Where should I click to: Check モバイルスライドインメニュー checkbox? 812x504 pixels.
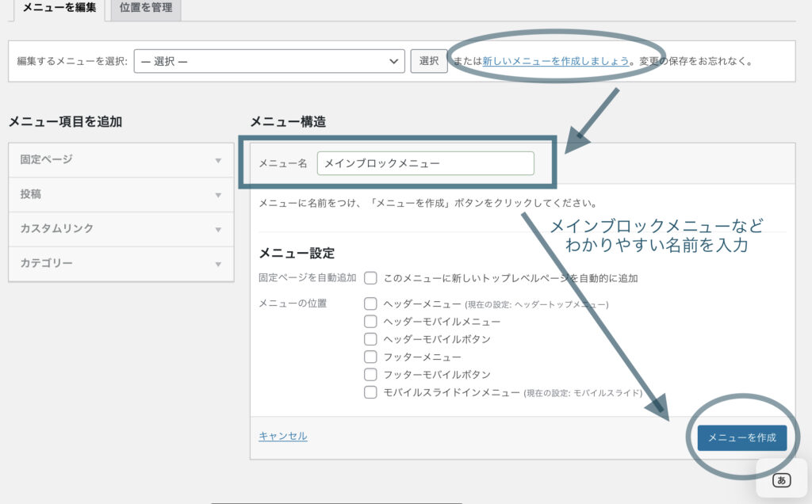point(370,392)
